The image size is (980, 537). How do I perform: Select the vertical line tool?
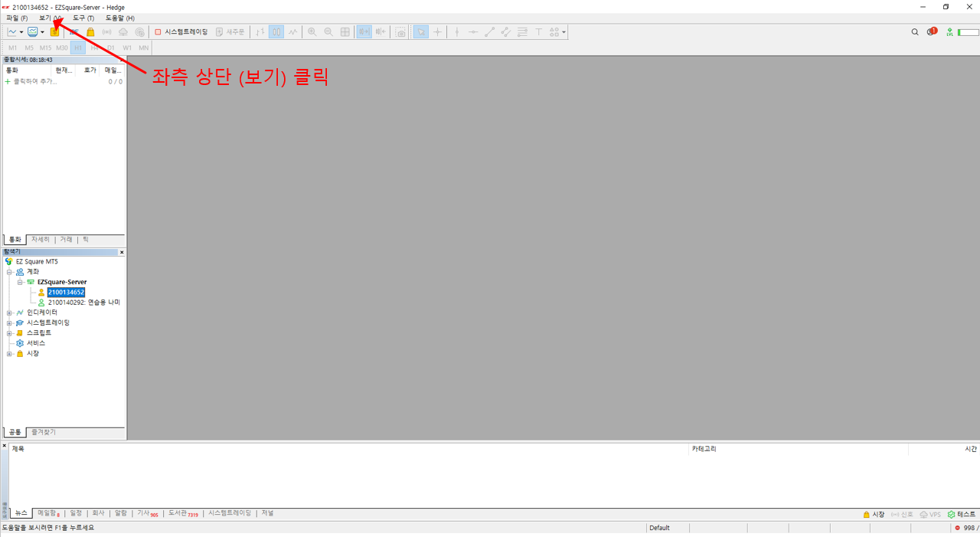coord(457,32)
